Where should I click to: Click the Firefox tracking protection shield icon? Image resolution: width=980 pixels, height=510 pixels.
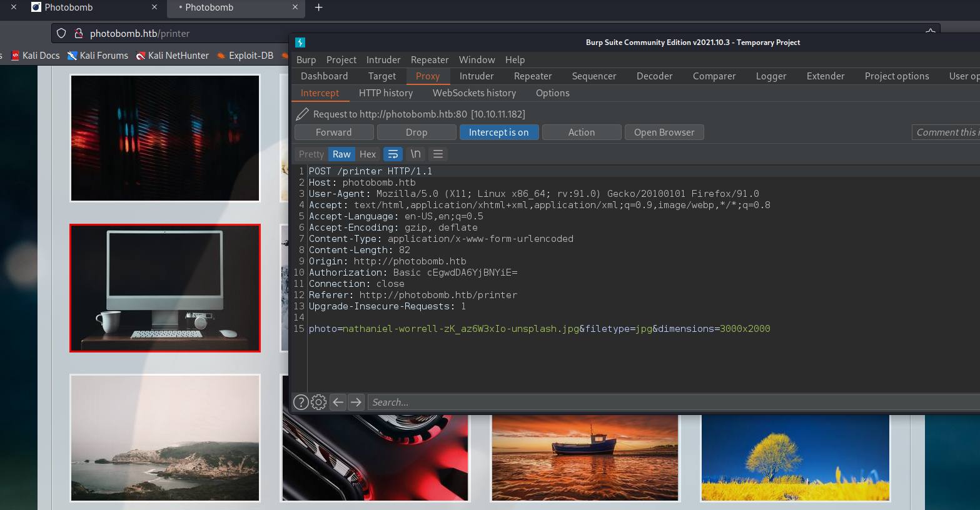tap(61, 33)
